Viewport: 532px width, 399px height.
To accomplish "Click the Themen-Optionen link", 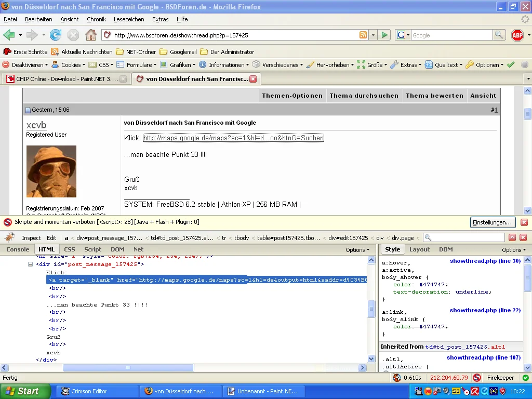I will pyautogui.click(x=292, y=96).
